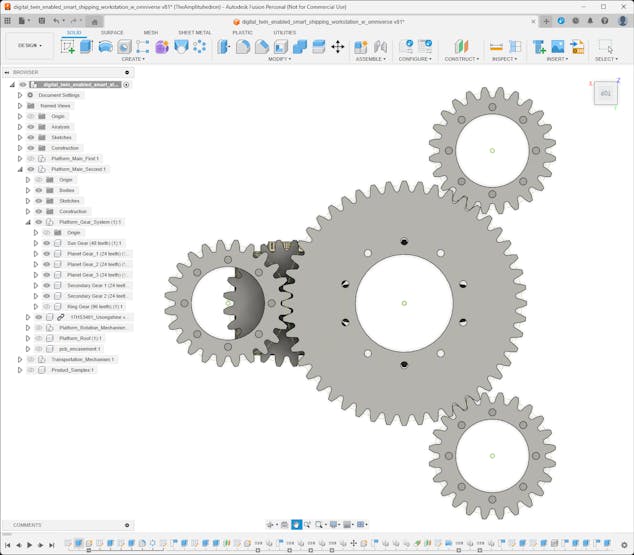
Task: Open the SURFACE toolbar tab
Action: pos(112,32)
